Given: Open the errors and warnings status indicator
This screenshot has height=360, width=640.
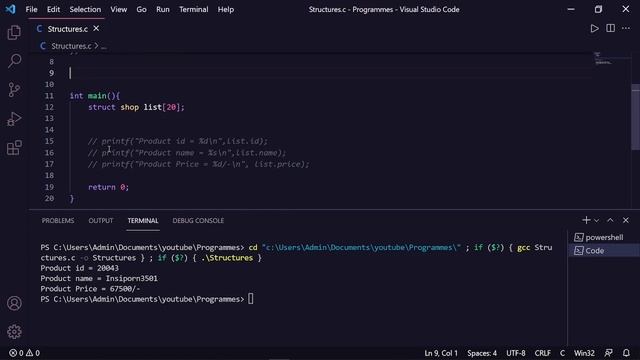Looking at the screenshot, I should click(24, 353).
